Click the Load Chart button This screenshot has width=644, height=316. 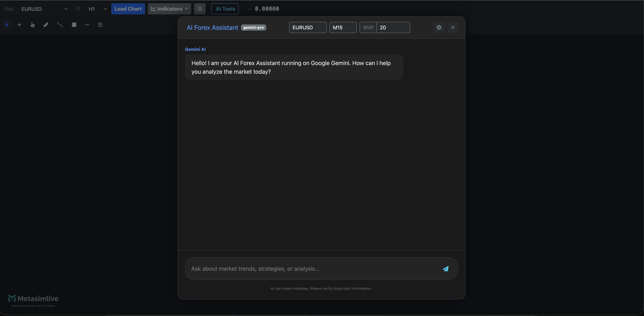point(128,9)
